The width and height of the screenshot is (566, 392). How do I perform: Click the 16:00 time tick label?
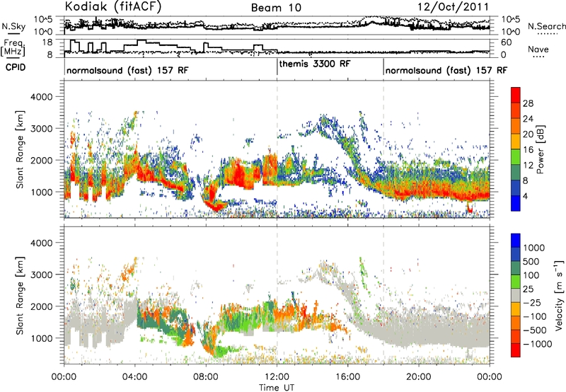point(347,377)
